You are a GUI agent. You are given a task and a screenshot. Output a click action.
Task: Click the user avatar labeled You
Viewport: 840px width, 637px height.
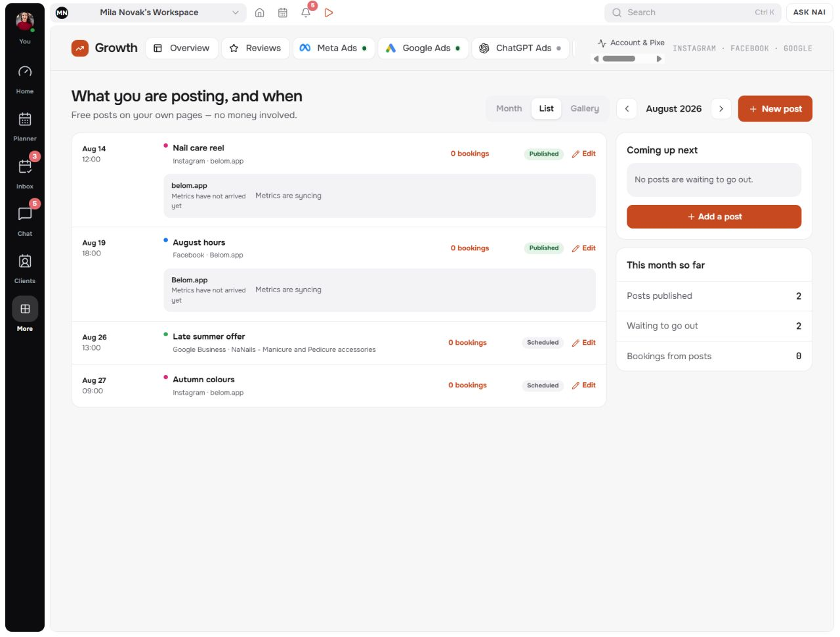tap(25, 21)
